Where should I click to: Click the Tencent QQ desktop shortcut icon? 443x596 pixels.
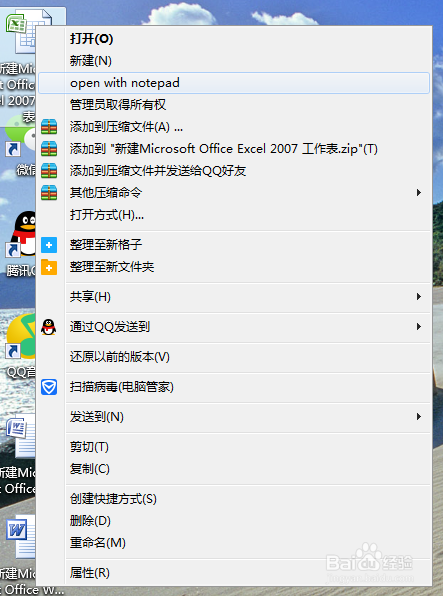pyautogui.click(x=22, y=234)
